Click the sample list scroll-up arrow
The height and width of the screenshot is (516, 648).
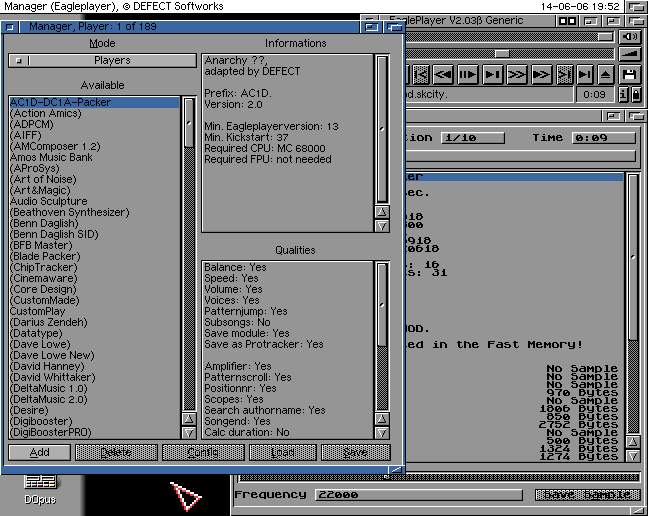633,442
